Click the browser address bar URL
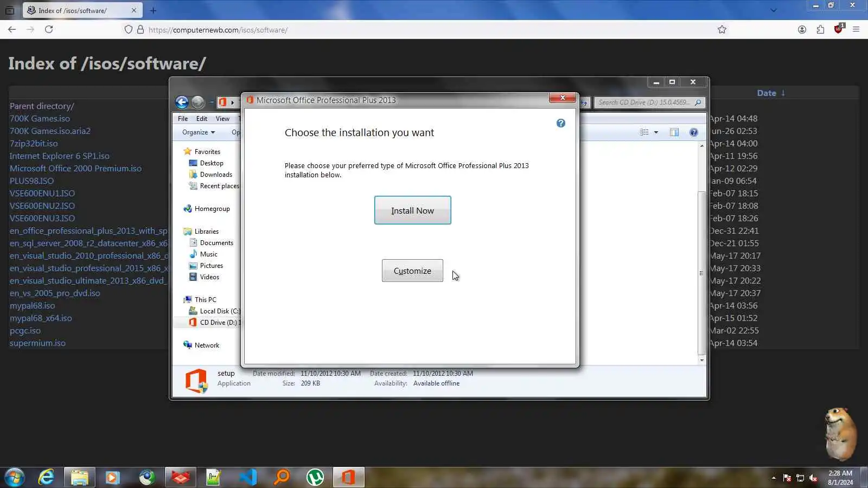The width and height of the screenshot is (868, 488). coord(218,30)
